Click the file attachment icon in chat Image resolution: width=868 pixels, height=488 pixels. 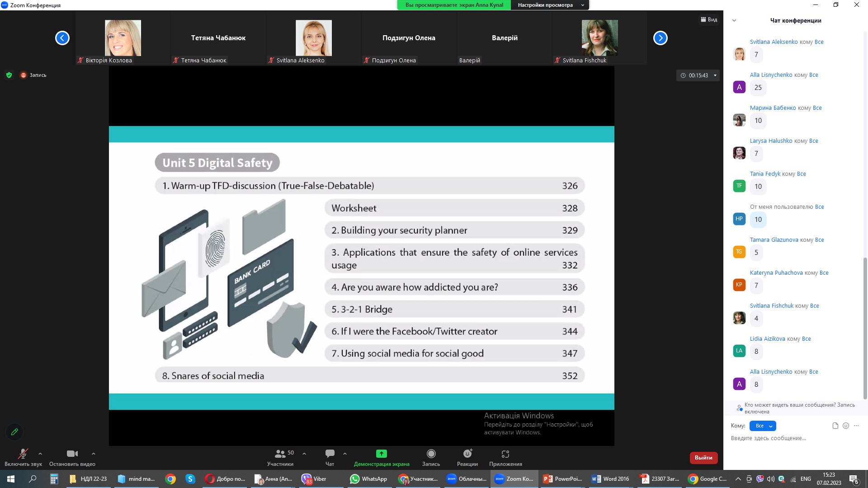(x=835, y=426)
